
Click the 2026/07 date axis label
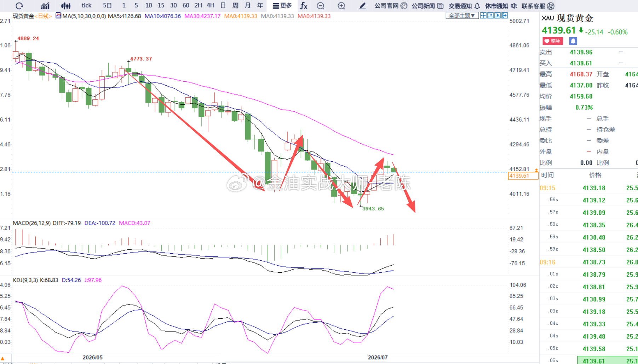click(378, 358)
